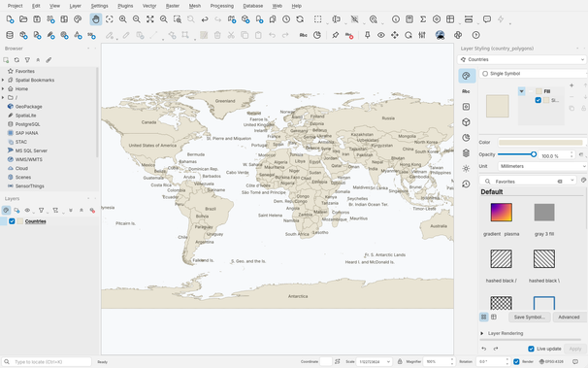Open the Millimeters unit dropdown
Image resolution: width=588 pixels, height=368 pixels.
point(542,166)
